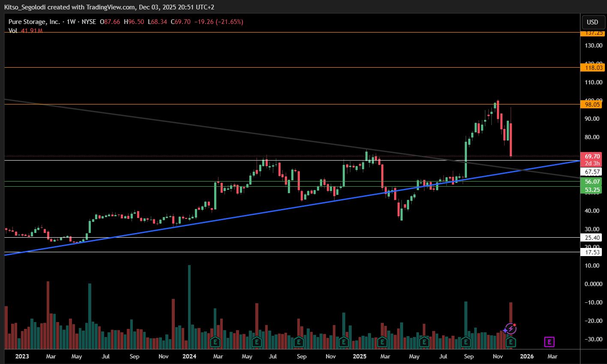This screenshot has width=607, height=364.
Task: Click the red 69.70 current price label
Action: [x=592, y=157]
